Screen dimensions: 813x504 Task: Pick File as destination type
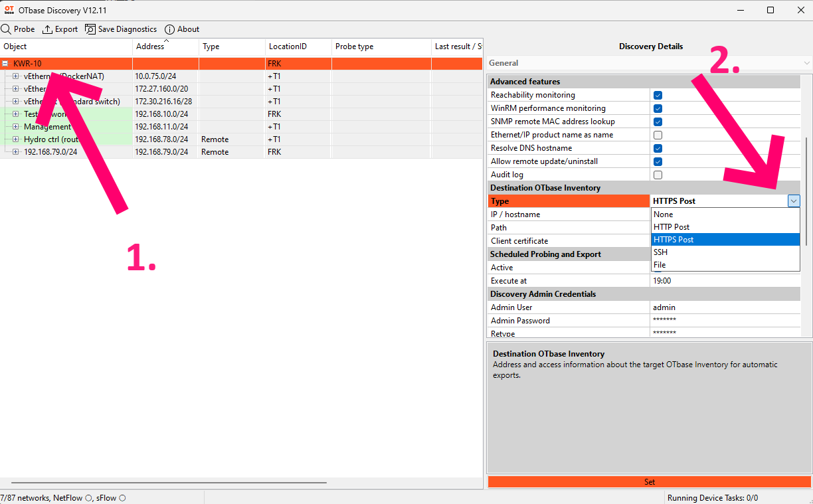coord(725,265)
